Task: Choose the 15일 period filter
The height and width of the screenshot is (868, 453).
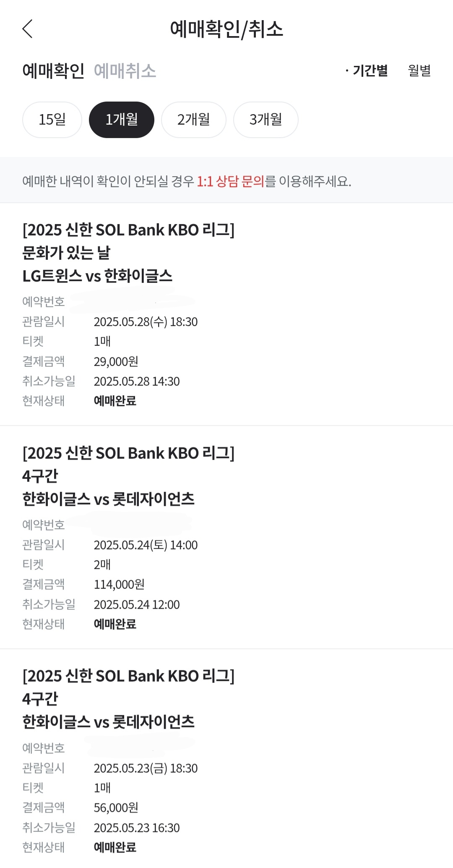Action: (52, 120)
